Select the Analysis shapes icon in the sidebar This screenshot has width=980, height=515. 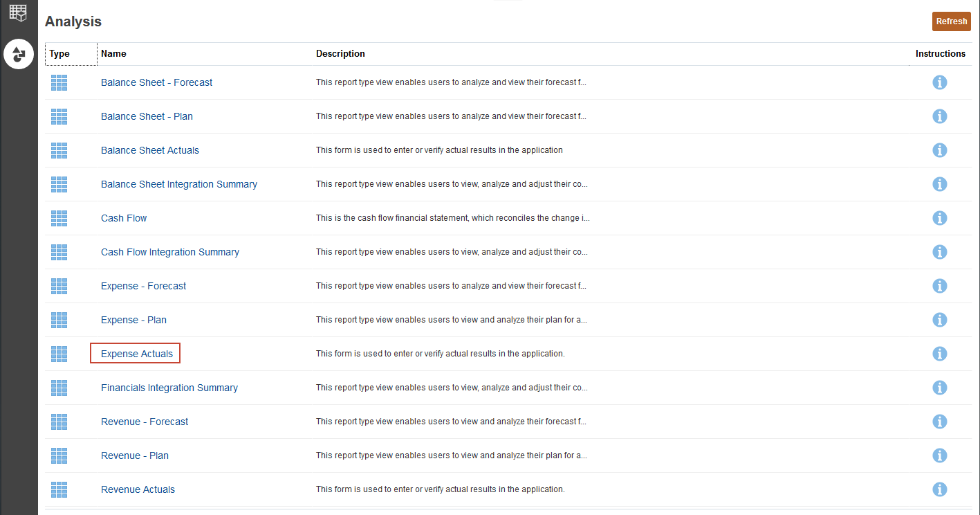coord(19,54)
